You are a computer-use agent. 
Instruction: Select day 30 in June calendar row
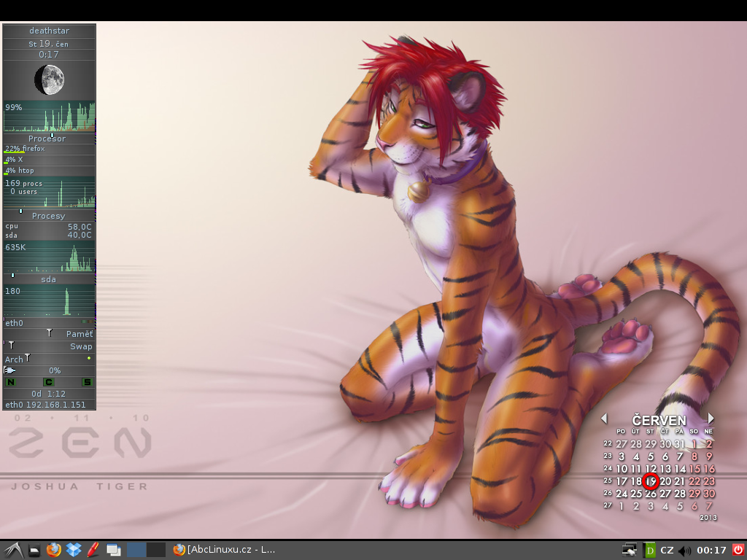(x=709, y=494)
